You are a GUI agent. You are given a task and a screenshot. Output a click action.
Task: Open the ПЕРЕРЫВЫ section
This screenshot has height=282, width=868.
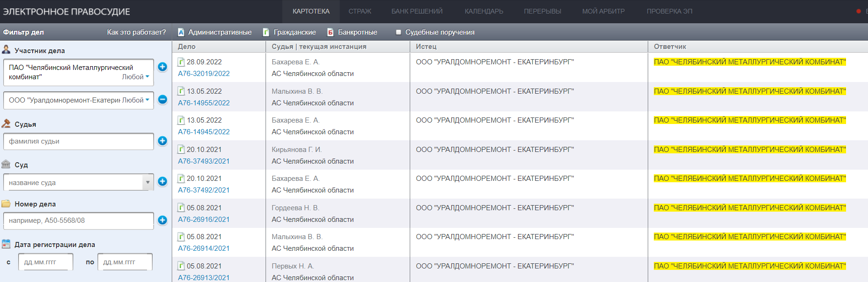pyautogui.click(x=543, y=11)
